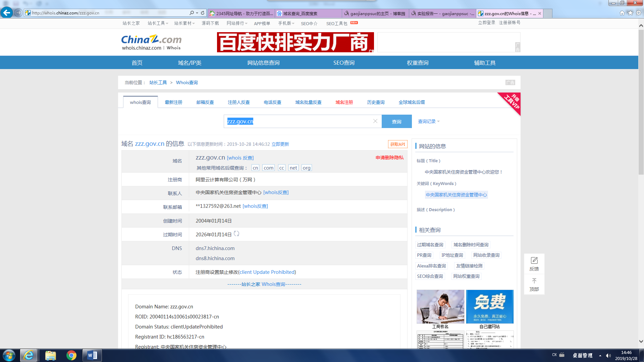
Task: Click the 反馈 feedback pencil icon
Action: click(x=534, y=260)
